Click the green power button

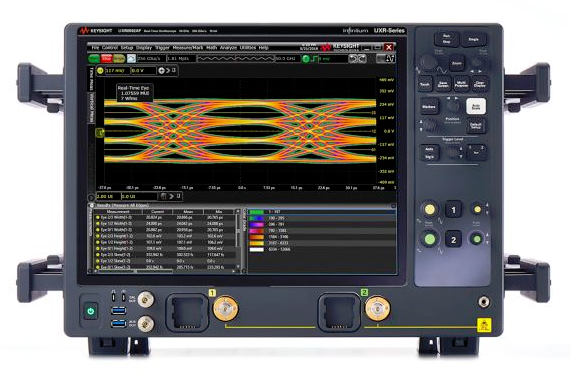pos(91,311)
